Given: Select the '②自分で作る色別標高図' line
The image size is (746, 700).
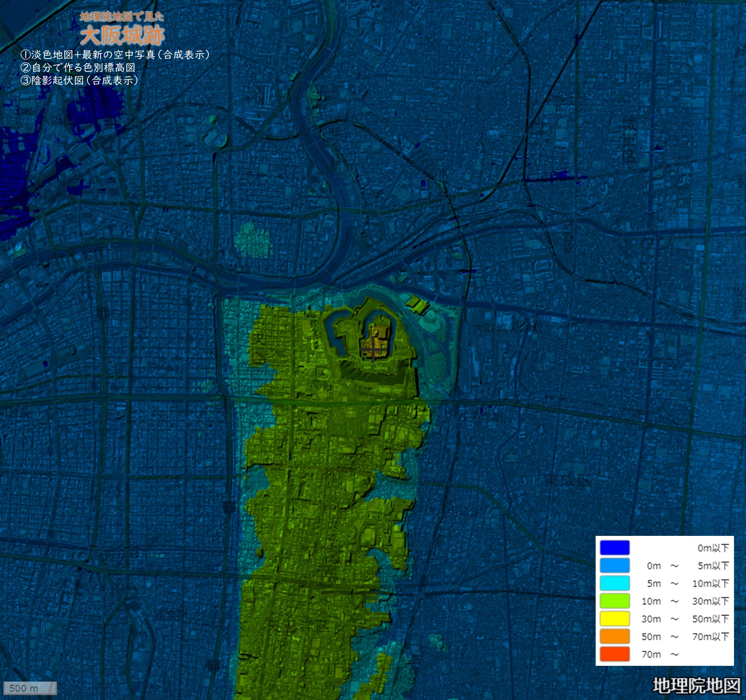Looking at the screenshot, I should pyautogui.click(x=78, y=67).
